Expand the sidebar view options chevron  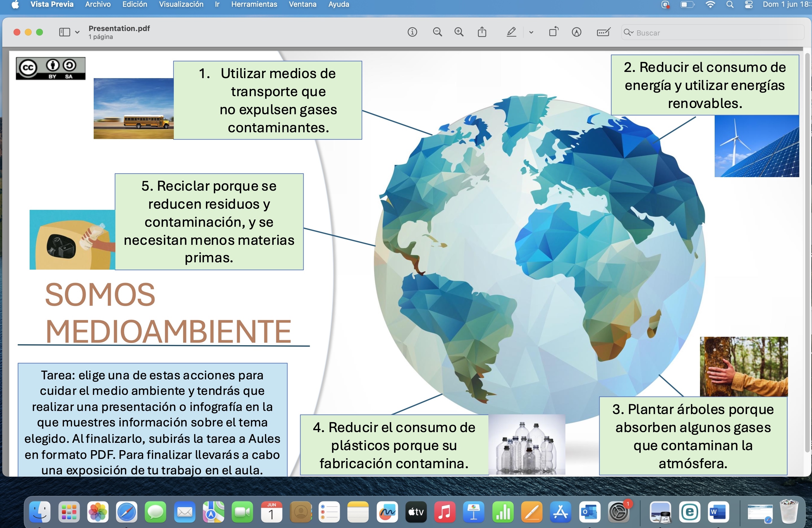click(x=77, y=32)
